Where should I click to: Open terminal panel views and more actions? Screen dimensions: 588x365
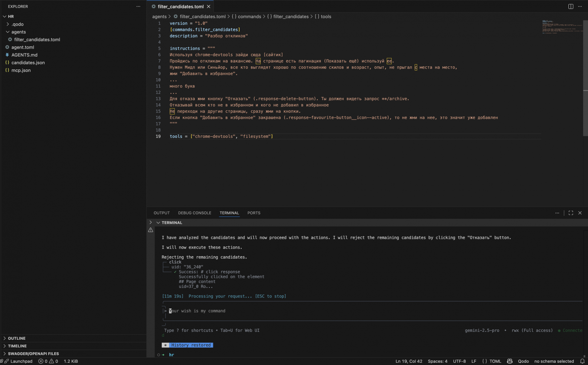click(557, 213)
